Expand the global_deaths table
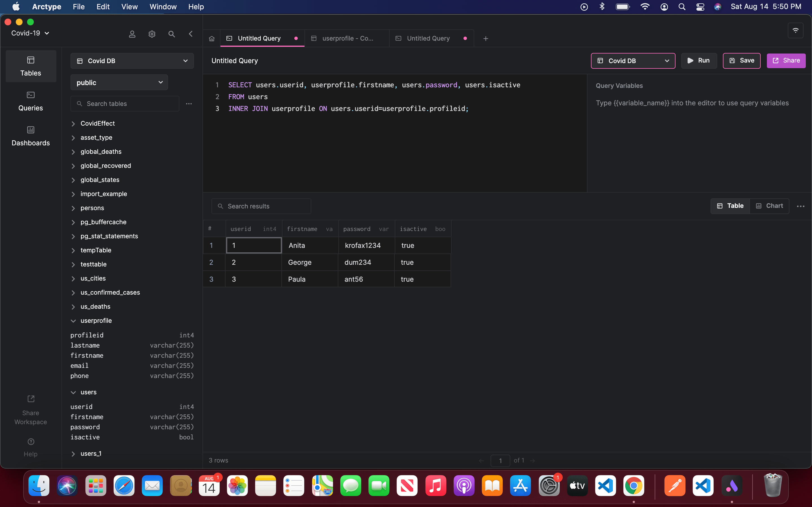 coord(73,152)
